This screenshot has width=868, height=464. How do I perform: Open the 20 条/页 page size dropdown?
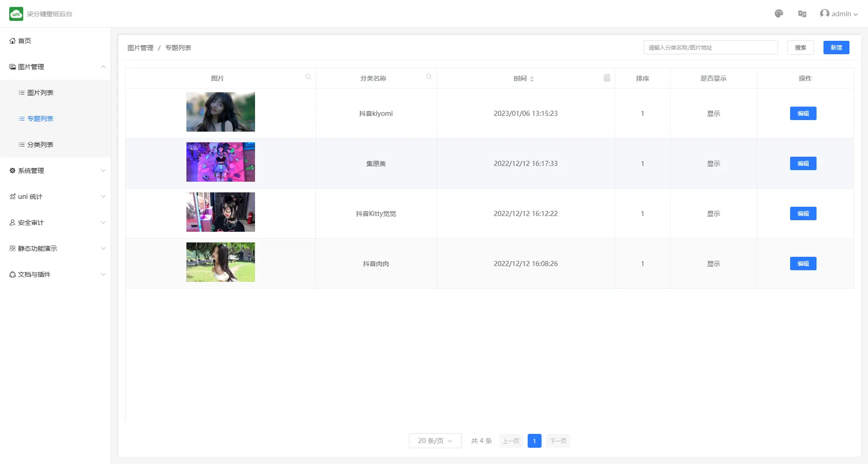pyautogui.click(x=435, y=441)
